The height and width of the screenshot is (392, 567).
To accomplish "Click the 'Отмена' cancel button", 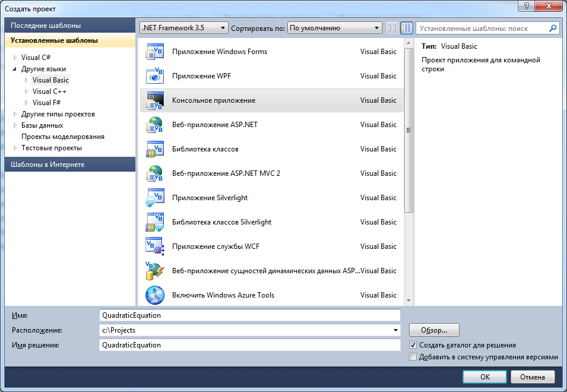I will pos(533,377).
